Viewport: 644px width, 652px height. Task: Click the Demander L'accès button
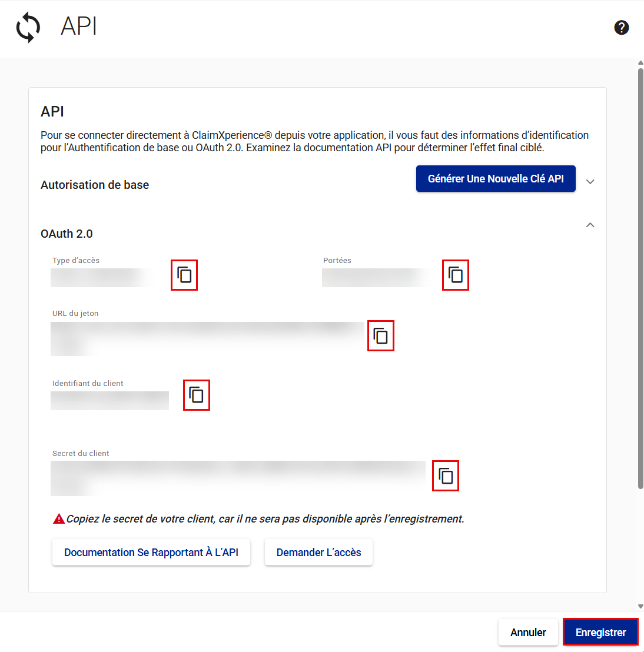tap(318, 553)
